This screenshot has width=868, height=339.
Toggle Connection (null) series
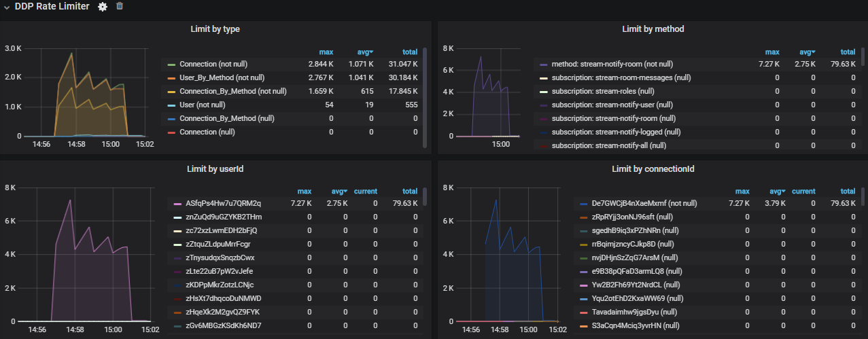click(206, 132)
